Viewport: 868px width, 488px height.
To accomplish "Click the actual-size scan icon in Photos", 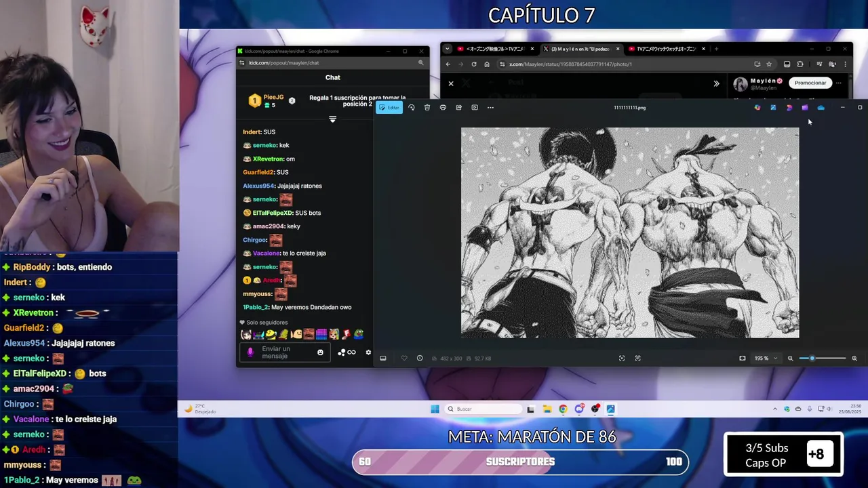I will pos(637,358).
